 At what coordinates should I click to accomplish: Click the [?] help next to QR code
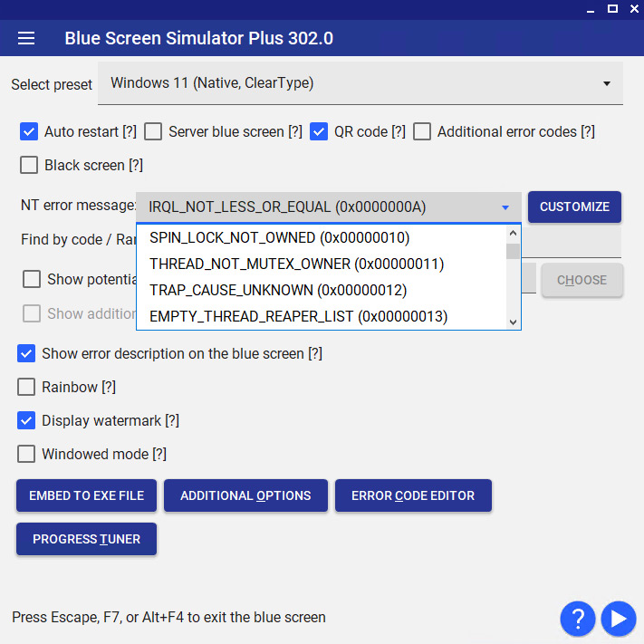[399, 132]
